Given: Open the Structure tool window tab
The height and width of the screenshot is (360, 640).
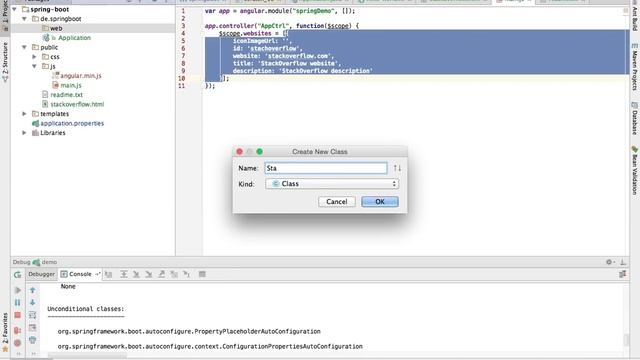Looking at the screenshot, I should point(5,61).
